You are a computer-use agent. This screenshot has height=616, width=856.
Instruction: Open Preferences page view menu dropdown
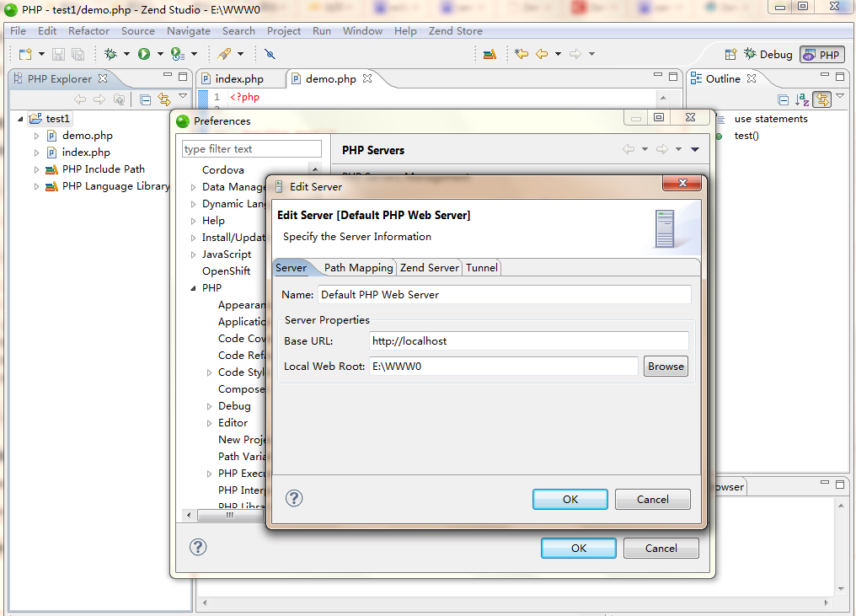point(695,150)
